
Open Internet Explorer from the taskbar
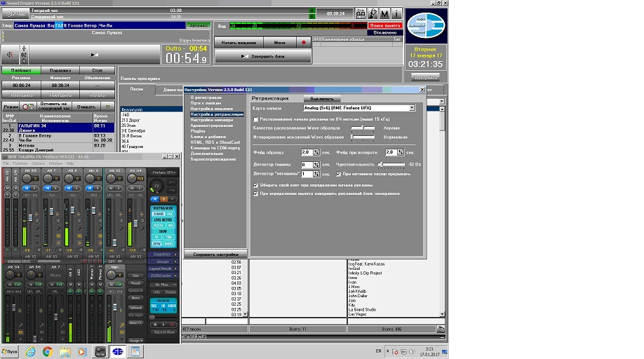point(30,351)
